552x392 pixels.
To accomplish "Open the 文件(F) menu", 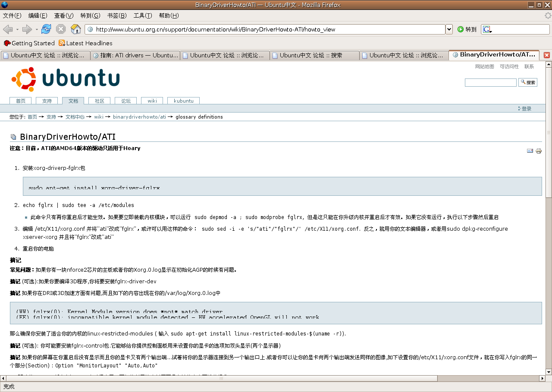I will tap(12, 16).
